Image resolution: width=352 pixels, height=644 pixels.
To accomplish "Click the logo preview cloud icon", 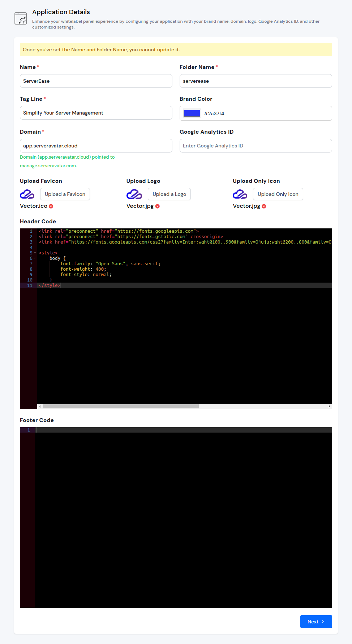I will [x=134, y=194].
